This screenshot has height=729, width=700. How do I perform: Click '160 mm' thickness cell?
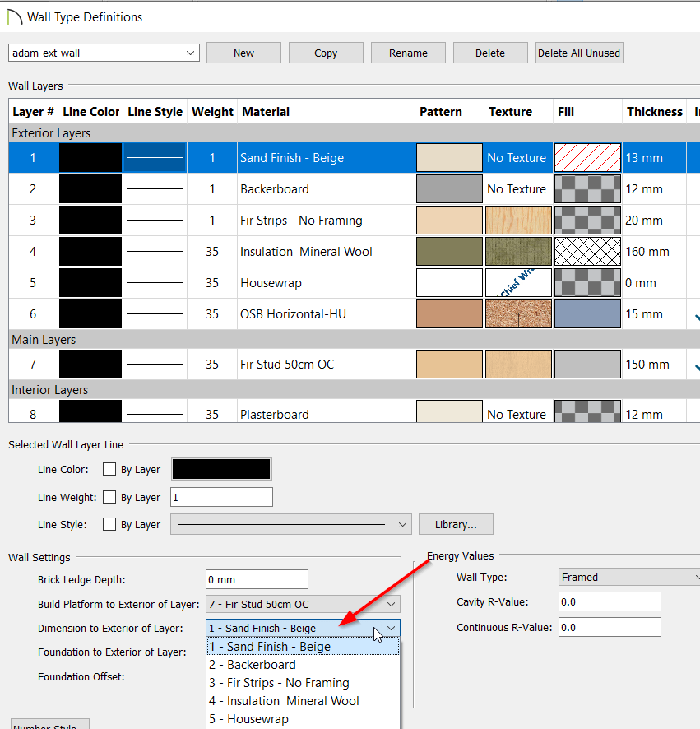pos(654,251)
